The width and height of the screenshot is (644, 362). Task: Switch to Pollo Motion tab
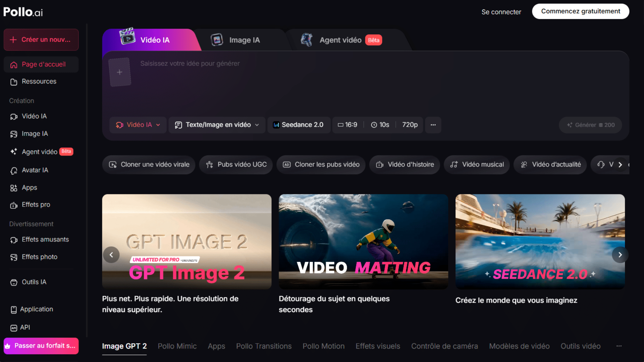pyautogui.click(x=324, y=346)
